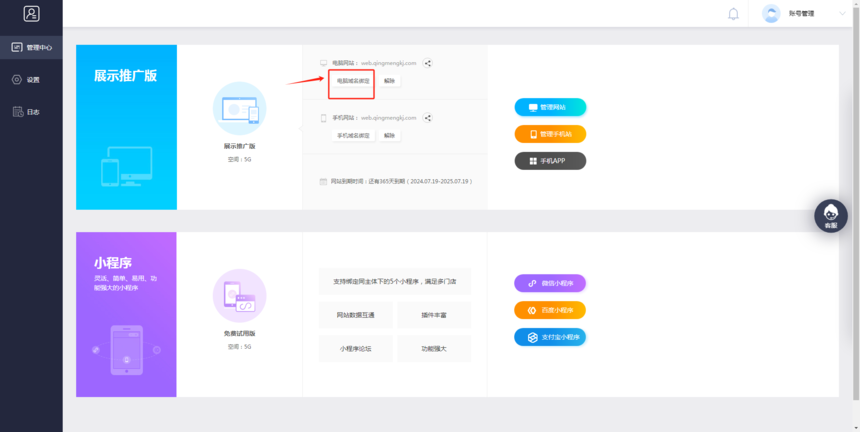
Task: Click the logo icon atop the sidebar
Action: (32, 14)
